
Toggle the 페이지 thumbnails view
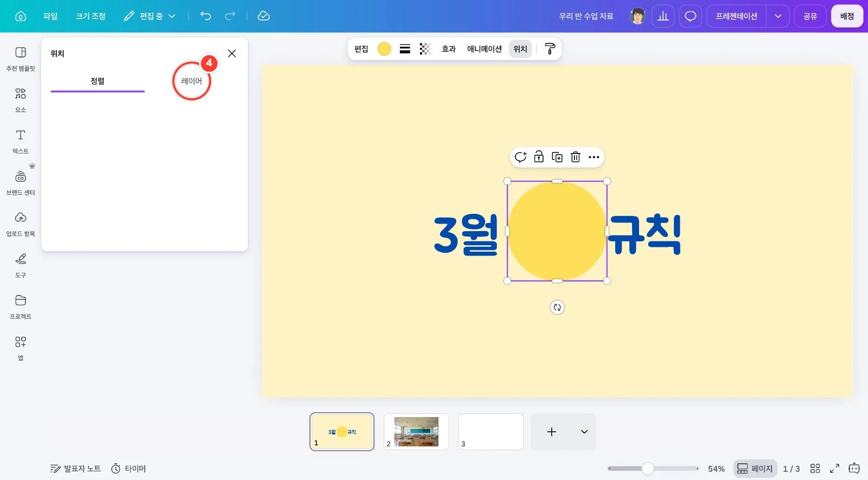pyautogui.click(x=755, y=469)
